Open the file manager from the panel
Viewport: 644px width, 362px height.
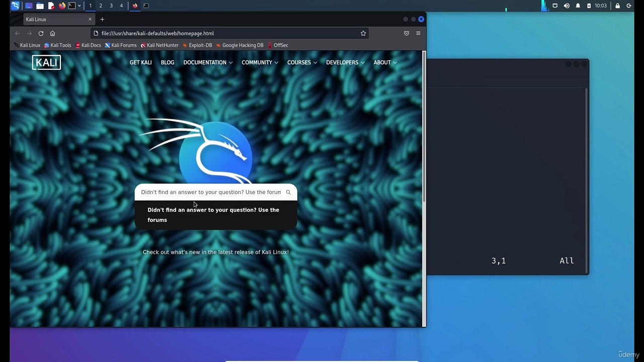pyautogui.click(x=40, y=6)
